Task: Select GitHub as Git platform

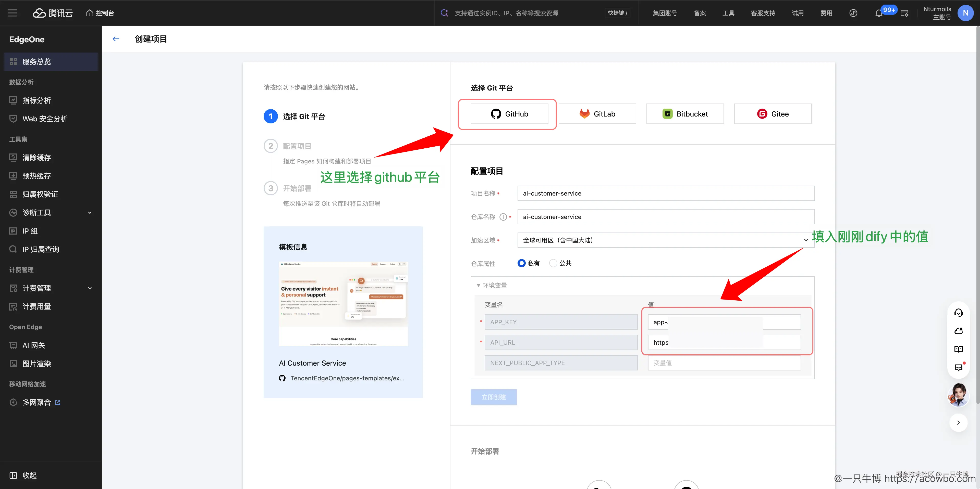Action: (x=509, y=114)
